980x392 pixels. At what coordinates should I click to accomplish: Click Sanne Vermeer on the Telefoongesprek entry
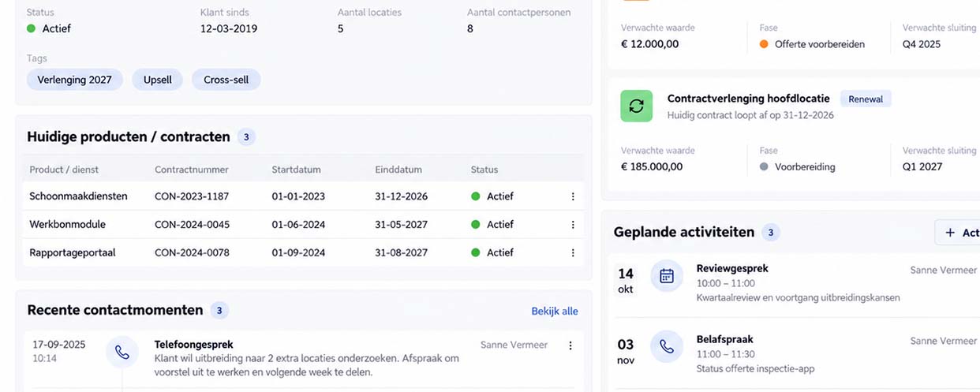tap(514, 345)
